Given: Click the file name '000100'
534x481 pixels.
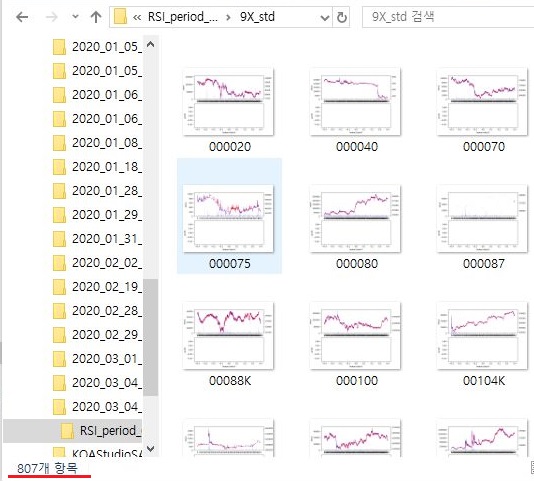Looking at the screenshot, I should click(357, 381).
